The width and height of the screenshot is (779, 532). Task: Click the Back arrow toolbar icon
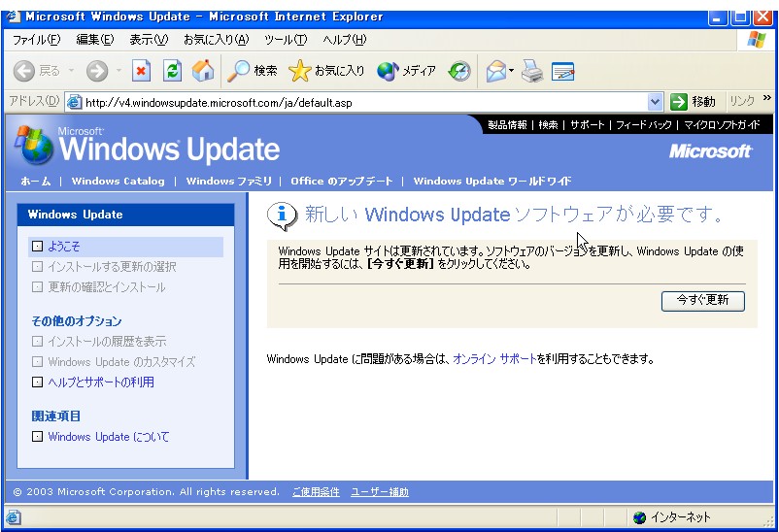point(24,72)
